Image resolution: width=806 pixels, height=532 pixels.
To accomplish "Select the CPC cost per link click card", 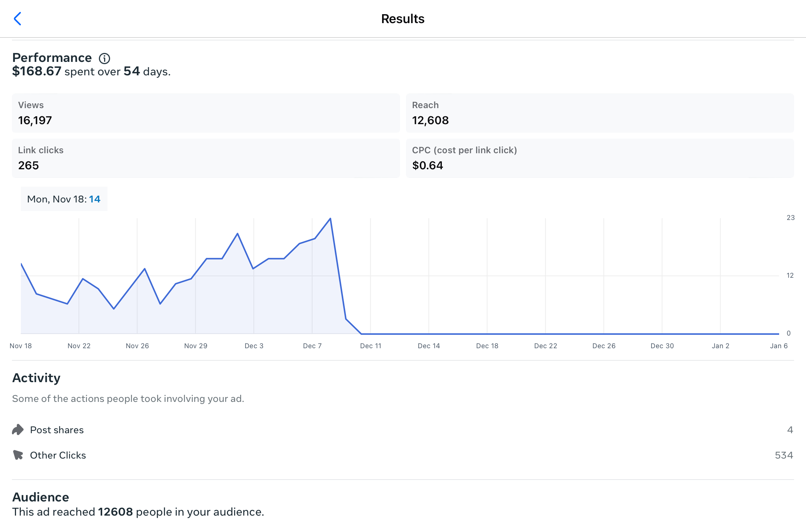I will tap(600, 158).
